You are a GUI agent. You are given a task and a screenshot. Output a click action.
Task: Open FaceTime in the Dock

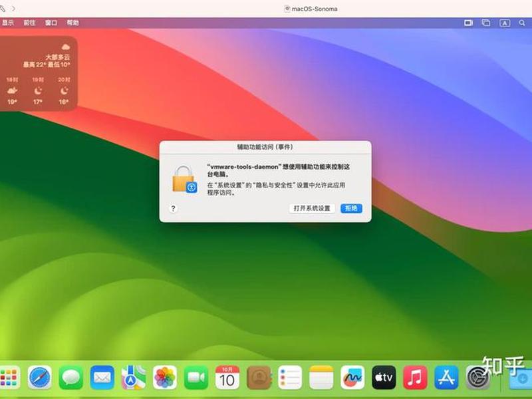[x=196, y=377]
